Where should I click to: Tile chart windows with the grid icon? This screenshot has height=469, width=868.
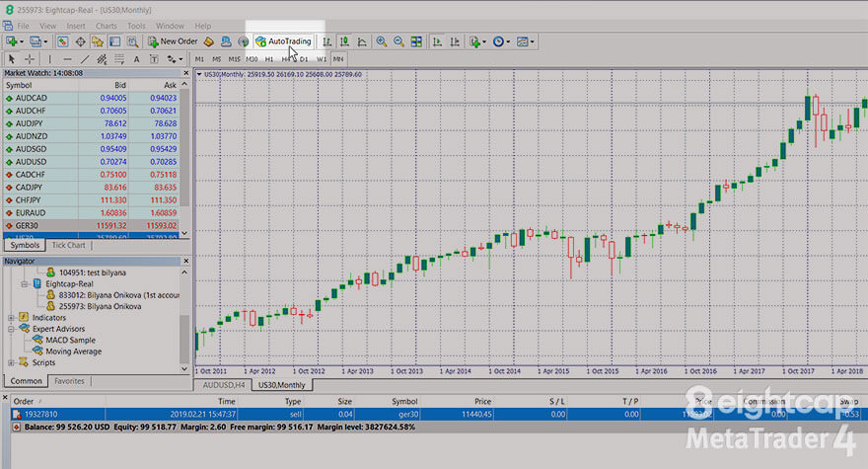point(416,41)
